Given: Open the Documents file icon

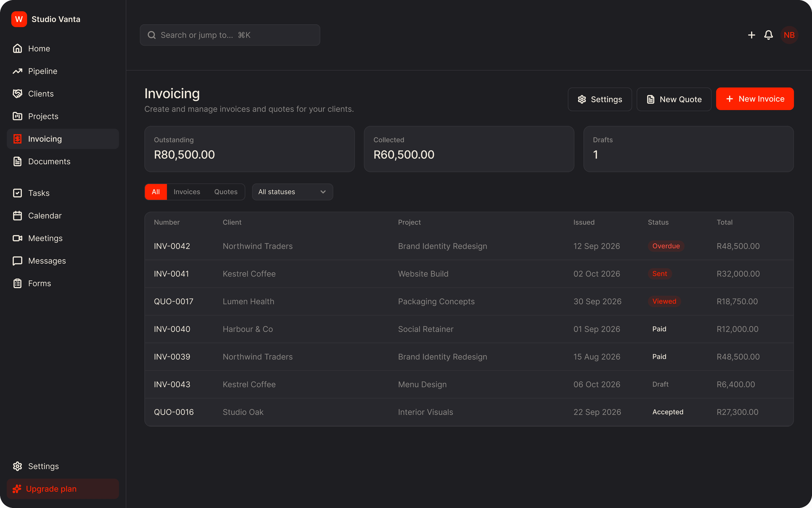Looking at the screenshot, I should click(18, 161).
